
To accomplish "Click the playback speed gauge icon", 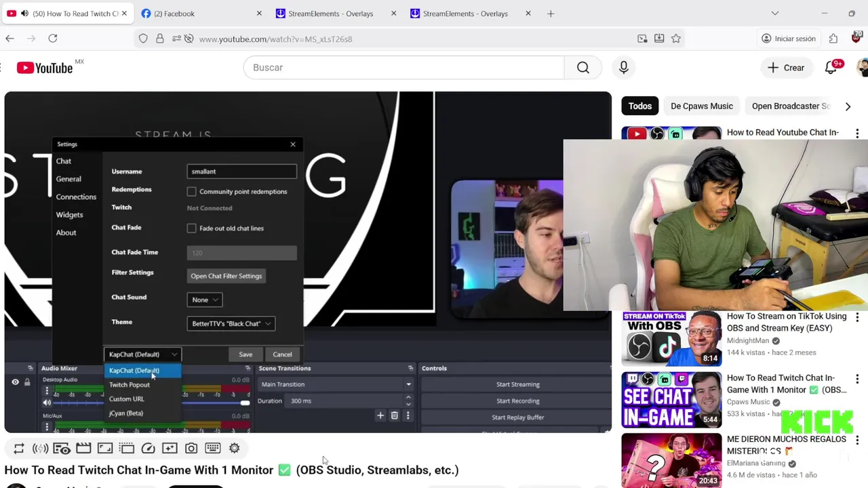I will click(148, 448).
